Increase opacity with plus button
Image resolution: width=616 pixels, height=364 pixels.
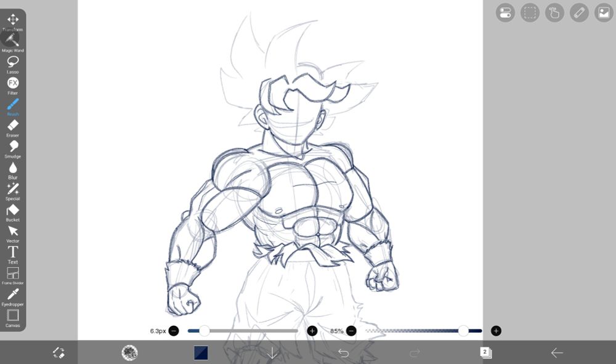click(x=496, y=331)
